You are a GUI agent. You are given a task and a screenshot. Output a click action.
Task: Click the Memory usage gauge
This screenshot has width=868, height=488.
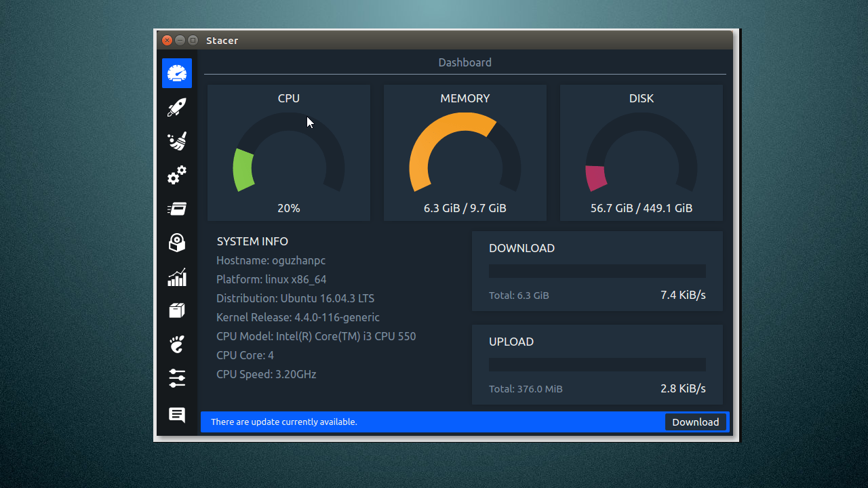pyautogui.click(x=465, y=152)
